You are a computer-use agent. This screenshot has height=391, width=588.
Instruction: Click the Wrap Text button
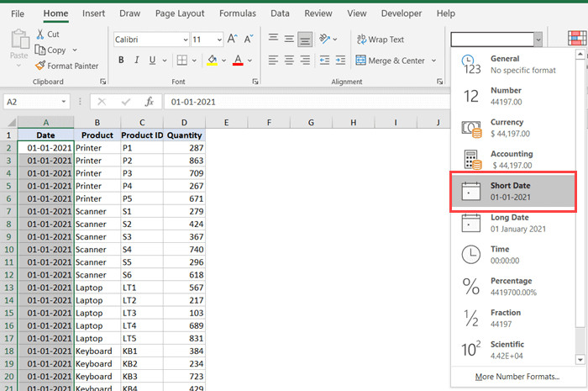380,40
